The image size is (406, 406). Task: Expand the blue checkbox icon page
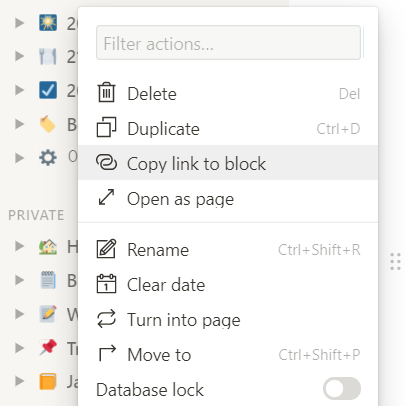20,90
